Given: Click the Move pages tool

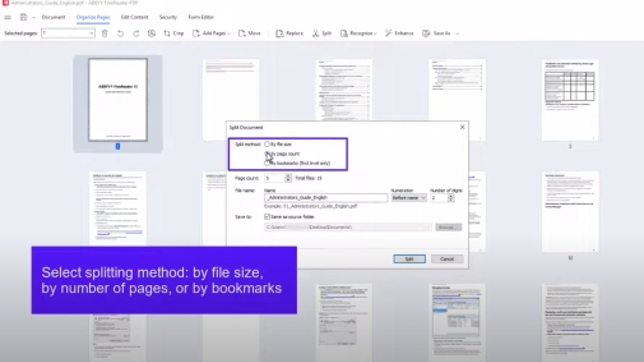Looking at the screenshot, I should pos(249,33).
